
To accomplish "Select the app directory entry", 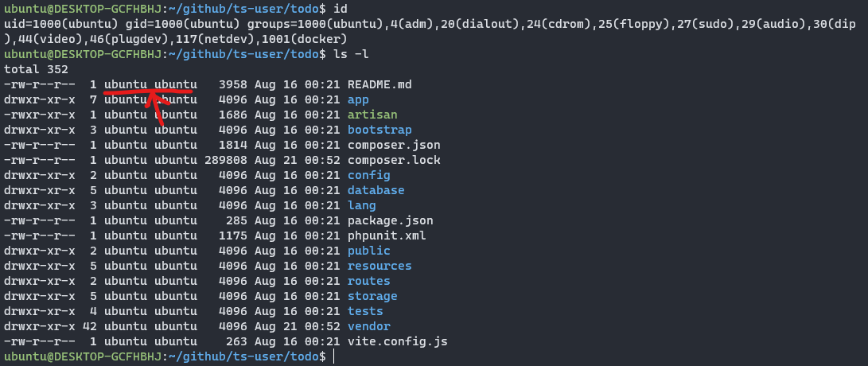I will 358,100.
